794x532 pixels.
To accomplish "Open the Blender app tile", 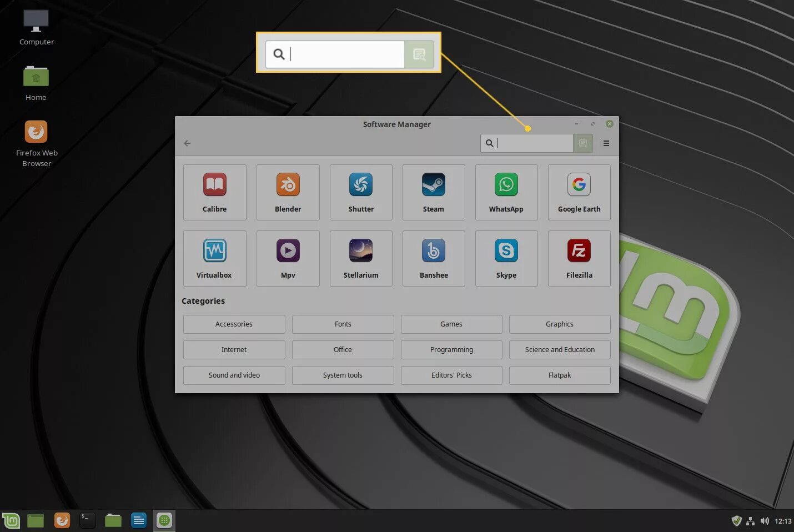I will point(288,192).
